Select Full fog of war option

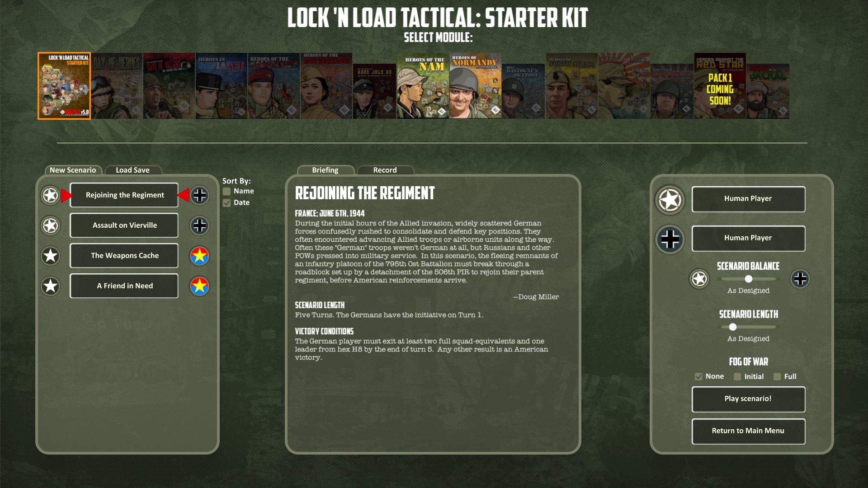[777, 376]
